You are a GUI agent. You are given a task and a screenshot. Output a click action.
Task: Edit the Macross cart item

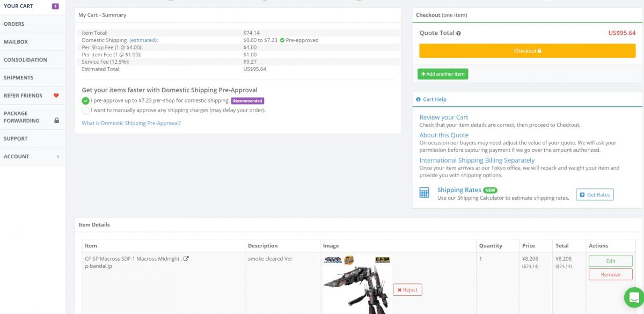coord(611,261)
